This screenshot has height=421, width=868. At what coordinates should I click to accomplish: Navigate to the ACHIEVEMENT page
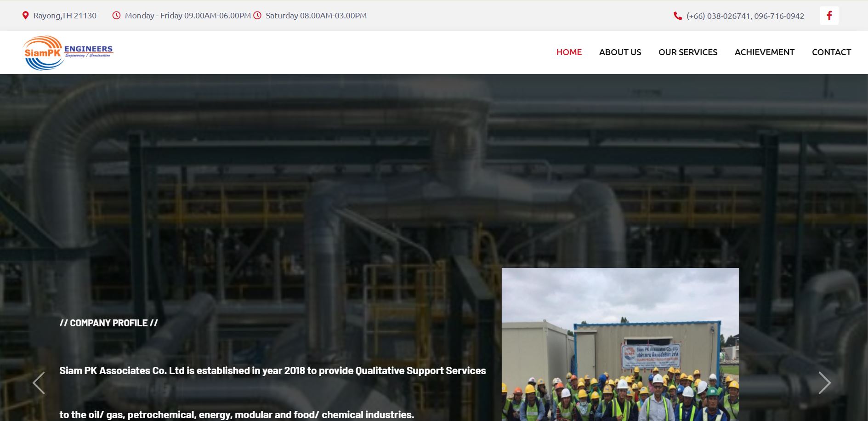(x=764, y=52)
